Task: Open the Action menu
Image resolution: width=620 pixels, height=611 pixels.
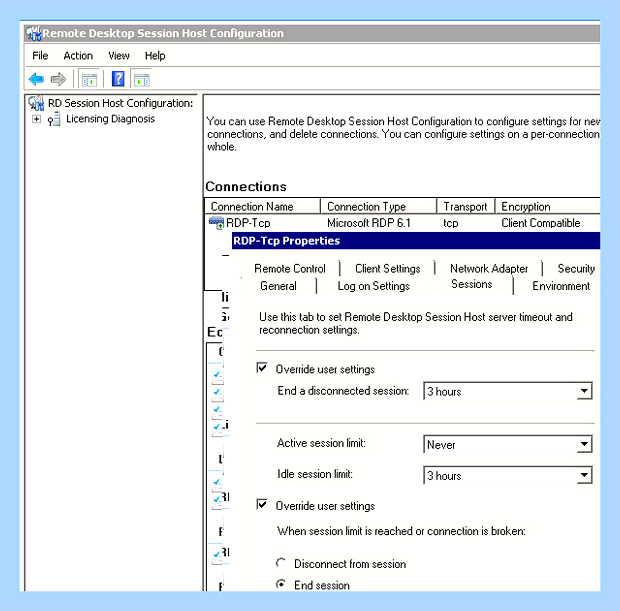Action: pos(78,56)
